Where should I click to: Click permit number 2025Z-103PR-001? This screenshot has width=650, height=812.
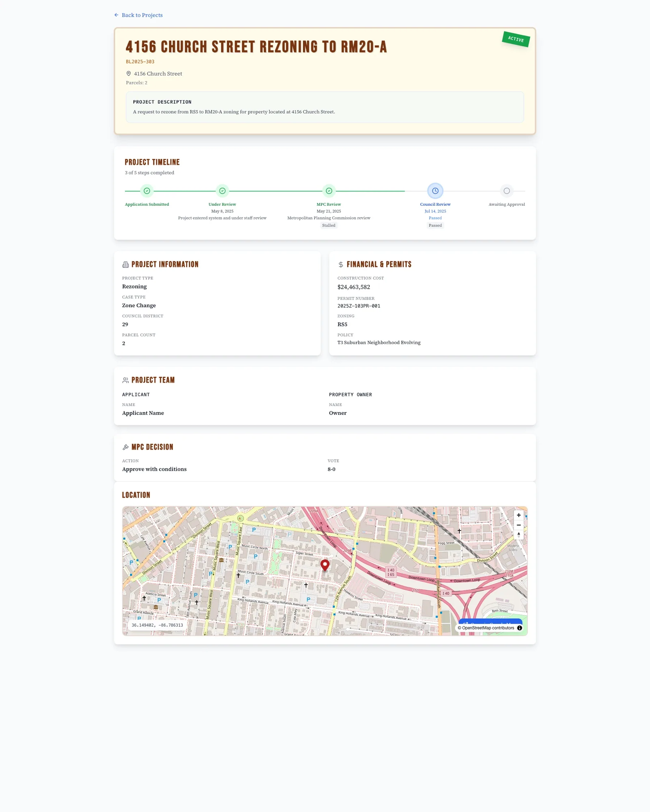pos(359,306)
